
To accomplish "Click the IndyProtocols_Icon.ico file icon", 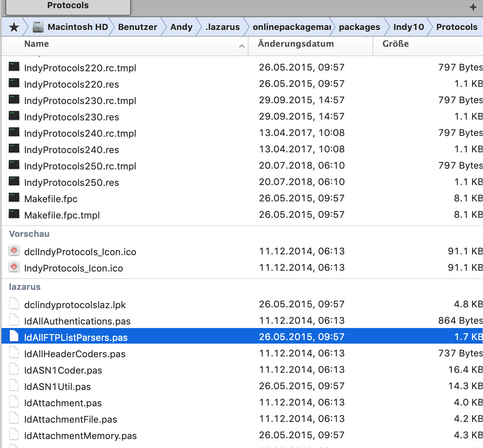I will pyautogui.click(x=14, y=267).
